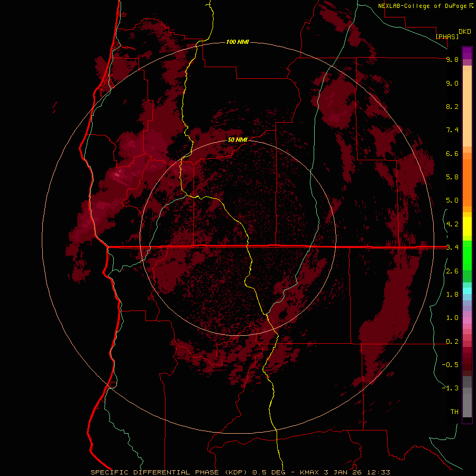Click the 9.8 value on the scale
The height and width of the screenshot is (476, 476).
452,60
